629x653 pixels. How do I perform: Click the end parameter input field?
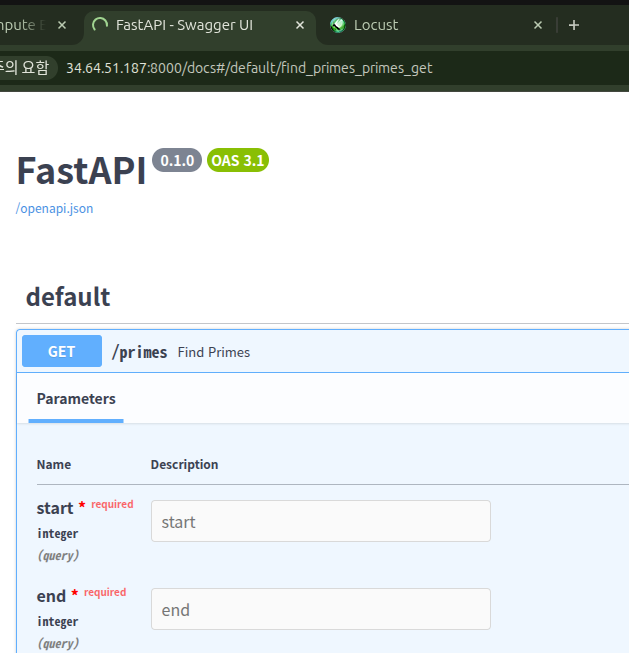tap(321, 609)
